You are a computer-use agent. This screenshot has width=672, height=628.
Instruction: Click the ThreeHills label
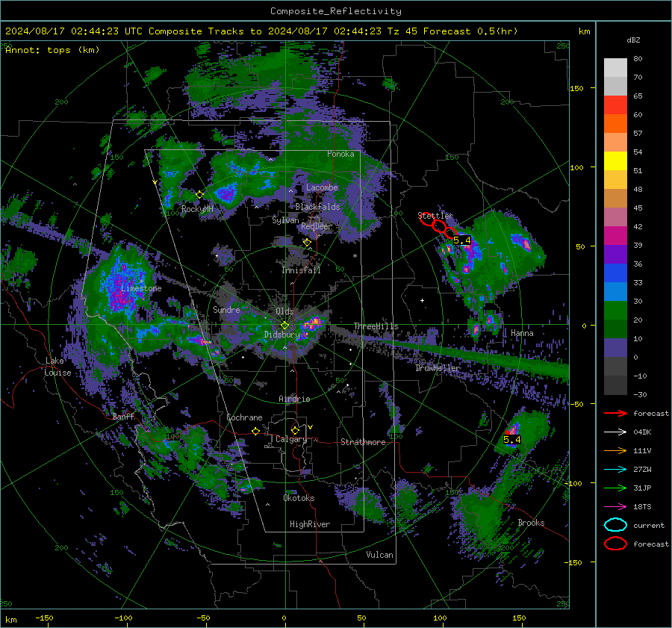376,326
